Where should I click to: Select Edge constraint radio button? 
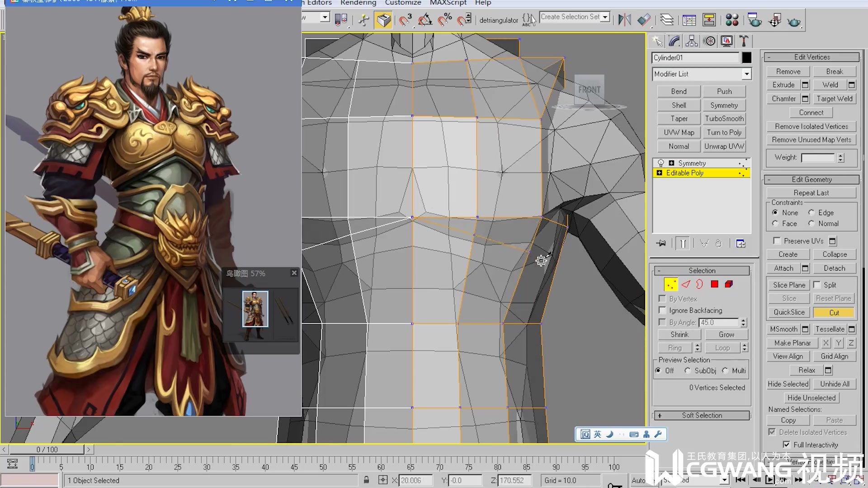tap(811, 212)
